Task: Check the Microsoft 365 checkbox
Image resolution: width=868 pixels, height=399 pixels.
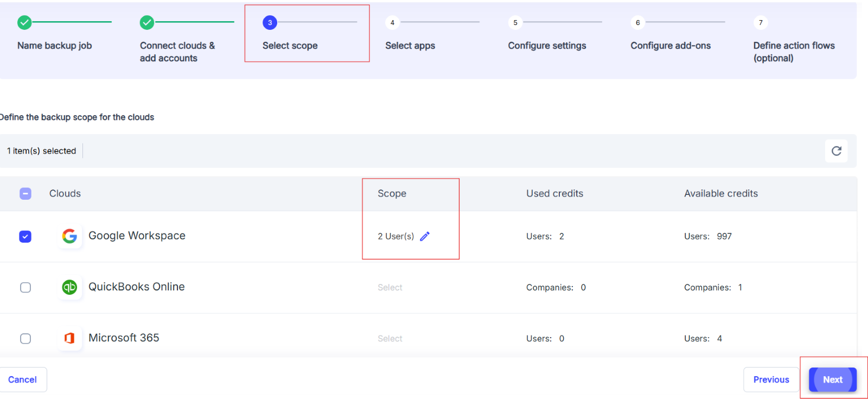Action: [25, 338]
